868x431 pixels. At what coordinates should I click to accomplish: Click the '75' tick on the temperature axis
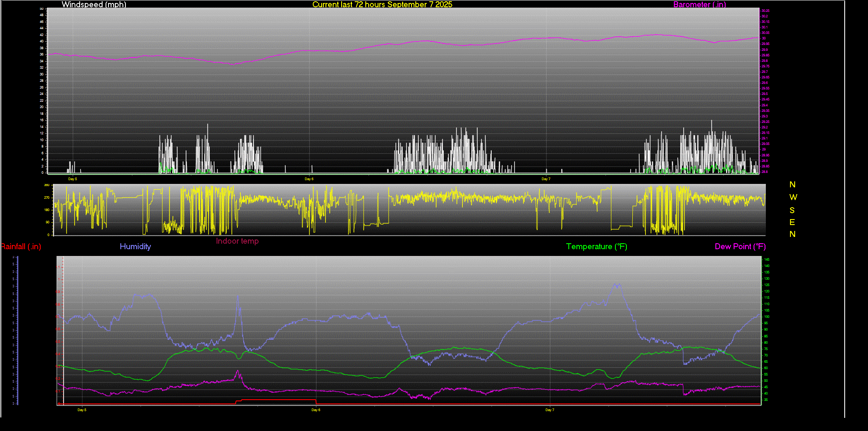point(766,349)
